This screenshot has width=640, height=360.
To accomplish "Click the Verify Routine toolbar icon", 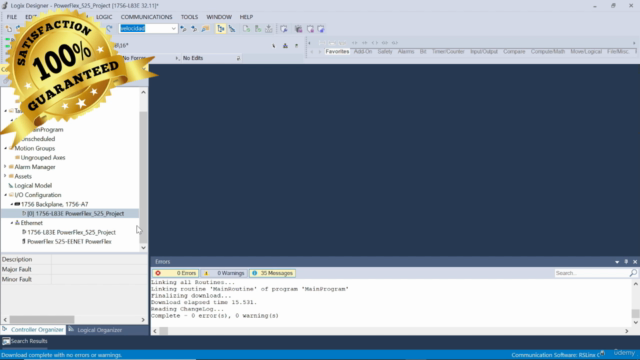I will [x=246, y=29].
